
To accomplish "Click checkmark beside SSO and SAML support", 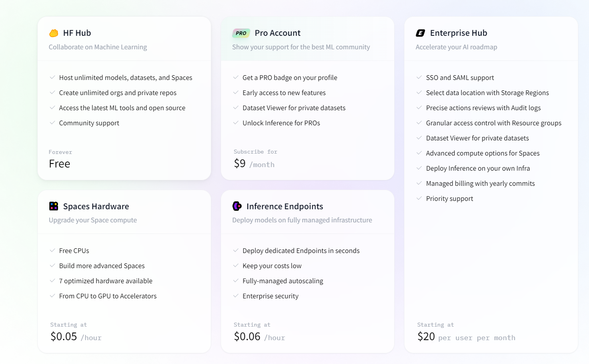I will 419,77.
